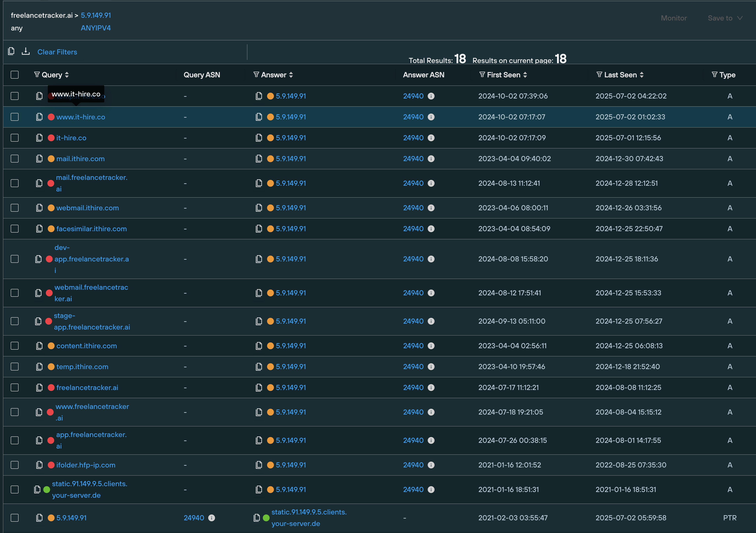This screenshot has width=756, height=533.
Task: Select the ifolder.hfp-ip.com row checkbox
Action: [x=14, y=465]
